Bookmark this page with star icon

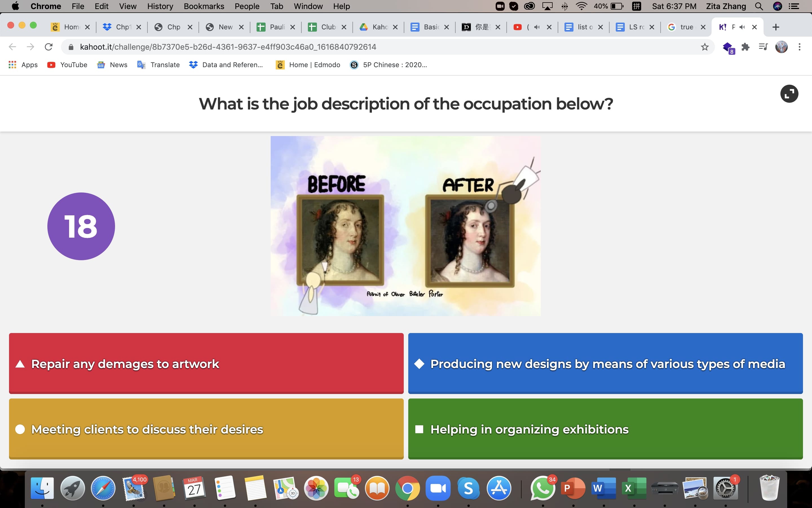pyautogui.click(x=705, y=47)
